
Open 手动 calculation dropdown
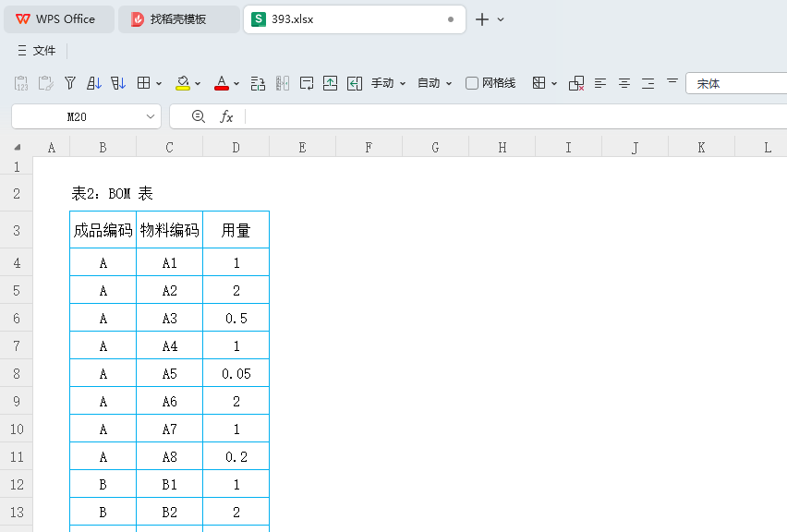click(x=388, y=83)
